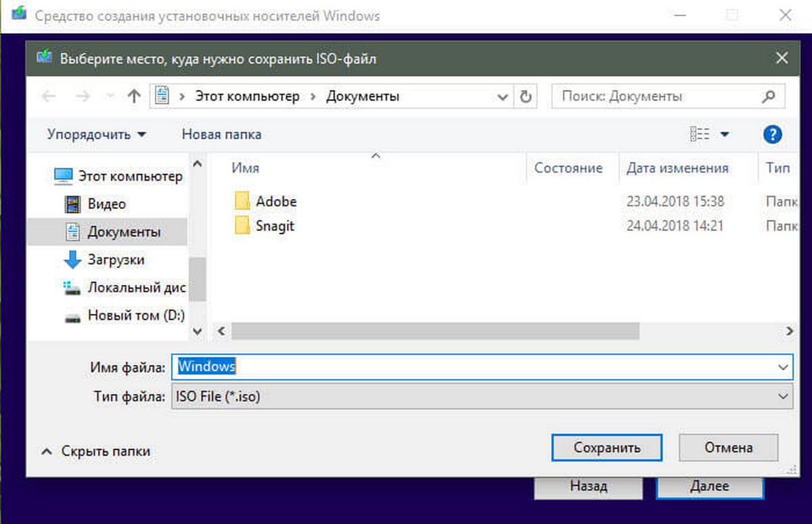The width and height of the screenshot is (812, 524).
Task: Click the Media Creation Tool window icon
Action: [x=18, y=14]
